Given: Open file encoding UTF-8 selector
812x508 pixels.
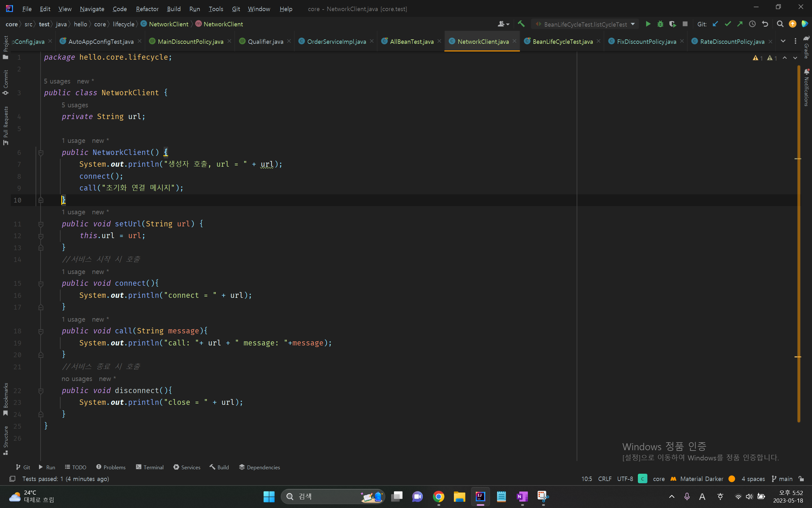Looking at the screenshot, I should coord(625,479).
